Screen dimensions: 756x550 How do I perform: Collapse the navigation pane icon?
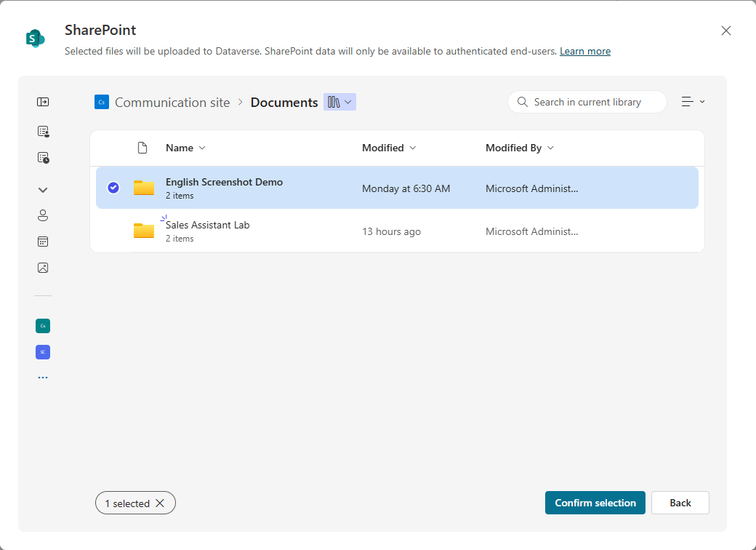pyautogui.click(x=43, y=102)
